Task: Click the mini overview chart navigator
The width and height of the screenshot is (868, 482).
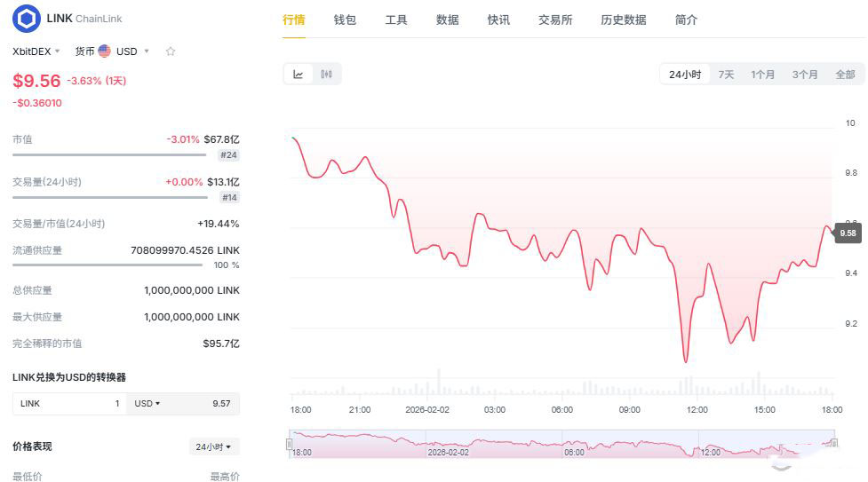Action: (561, 444)
